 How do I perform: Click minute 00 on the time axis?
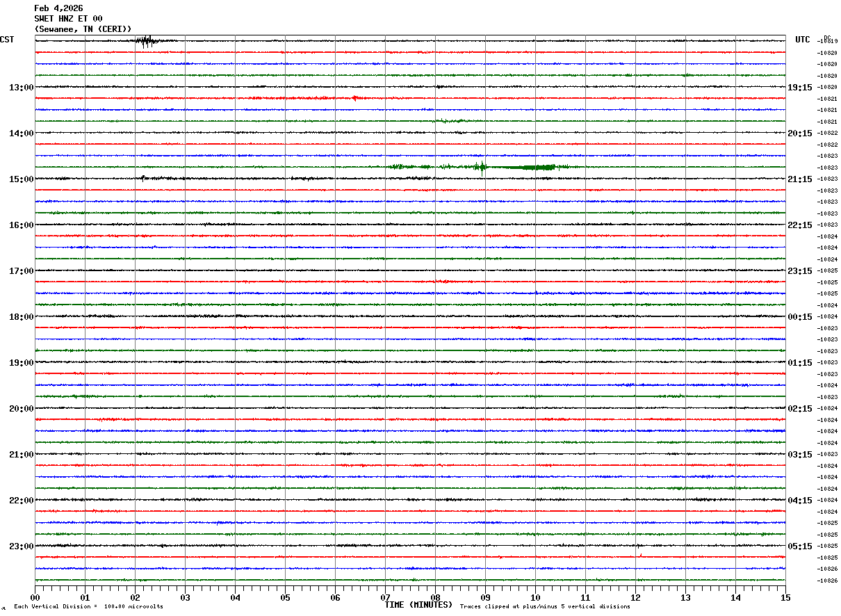click(35, 597)
